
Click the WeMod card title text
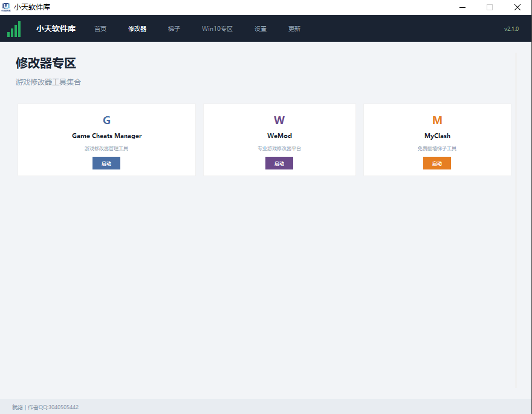pyautogui.click(x=279, y=136)
